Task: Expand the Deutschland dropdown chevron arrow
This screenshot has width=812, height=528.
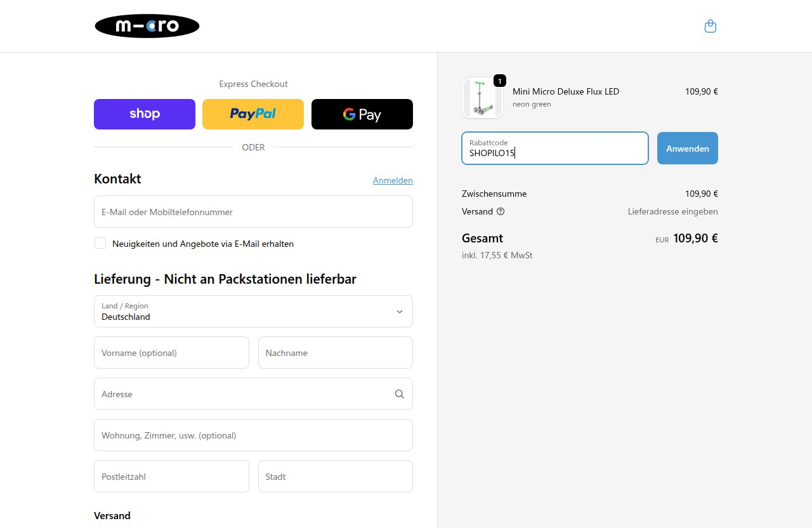Action: (400, 312)
